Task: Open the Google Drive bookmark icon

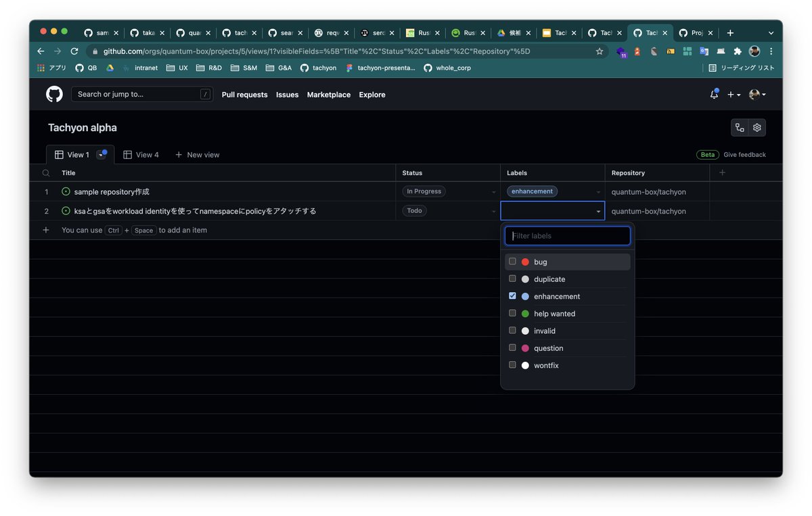Action: pos(110,68)
